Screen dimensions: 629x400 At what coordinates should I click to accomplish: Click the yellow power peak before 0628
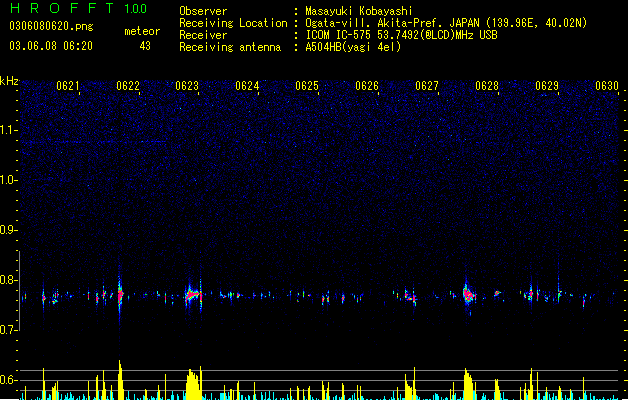coord(468,384)
